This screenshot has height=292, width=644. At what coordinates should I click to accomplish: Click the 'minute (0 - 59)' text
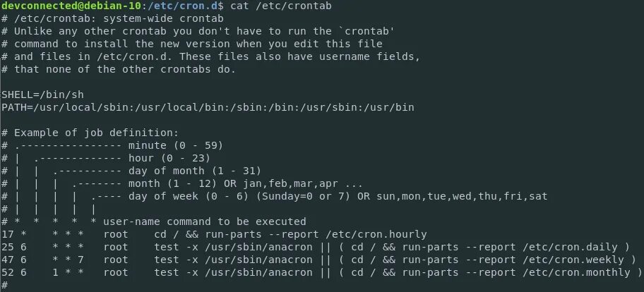pyautogui.click(x=176, y=145)
